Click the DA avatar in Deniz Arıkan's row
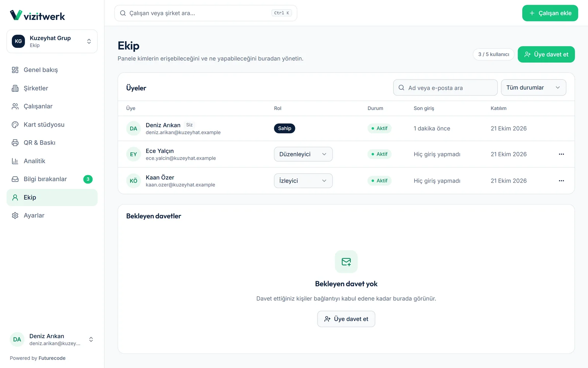Viewport: 588px width, 368px height. [133, 128]
